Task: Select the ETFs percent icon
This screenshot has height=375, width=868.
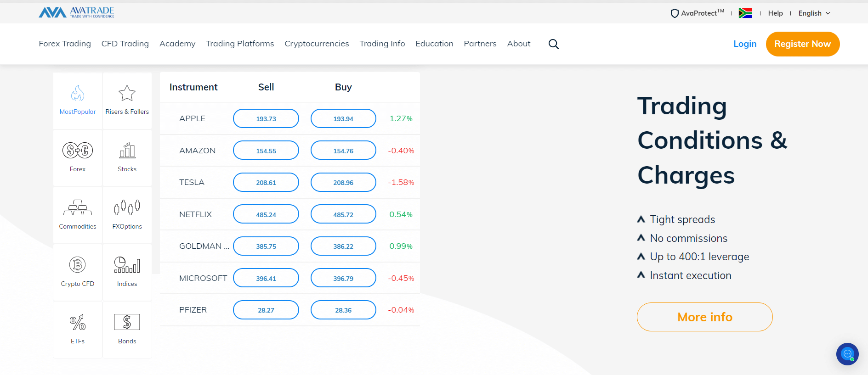Action: [78, 322]
